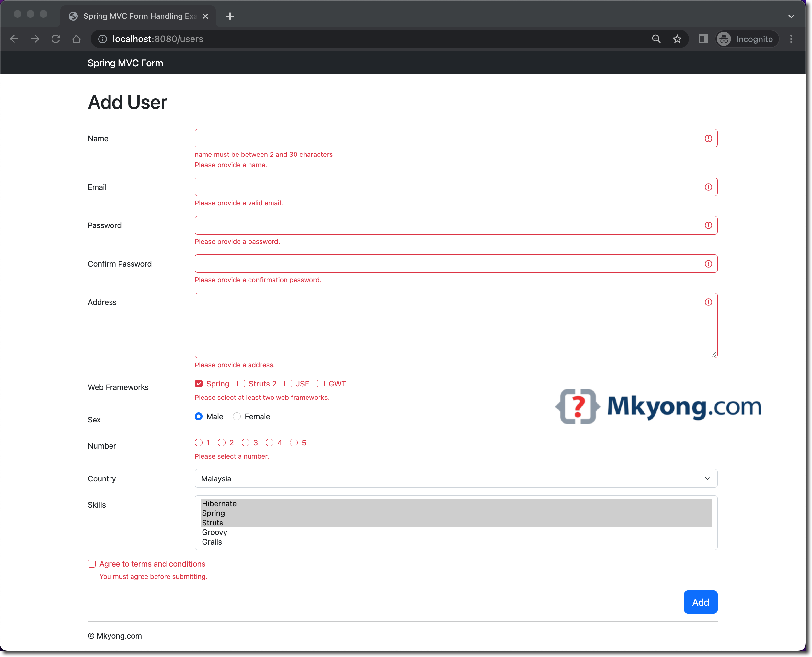Viewport: 812px width, 657px height.
Task: Select Groovy in the Skills list
Action: [214, 532]
